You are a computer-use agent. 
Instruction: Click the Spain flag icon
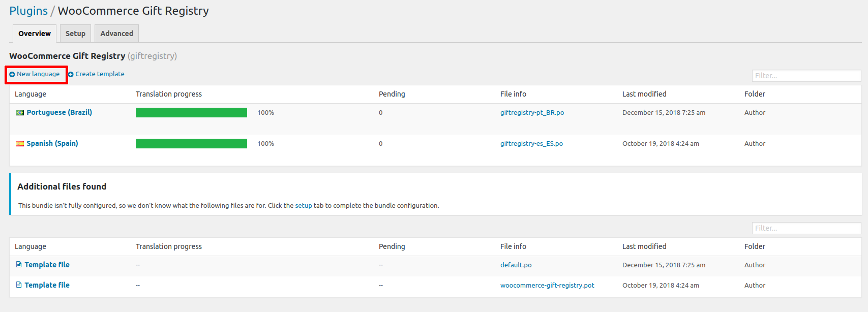[20, 144]
